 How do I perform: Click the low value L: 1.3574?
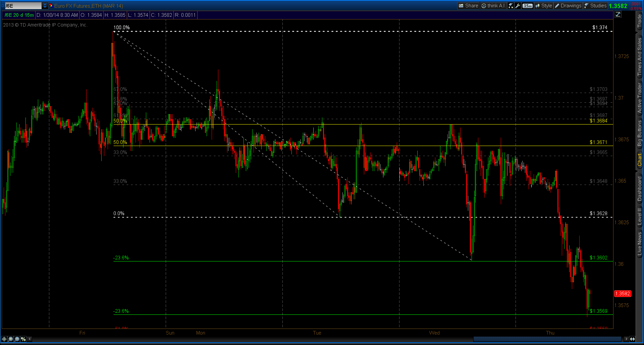138,15
